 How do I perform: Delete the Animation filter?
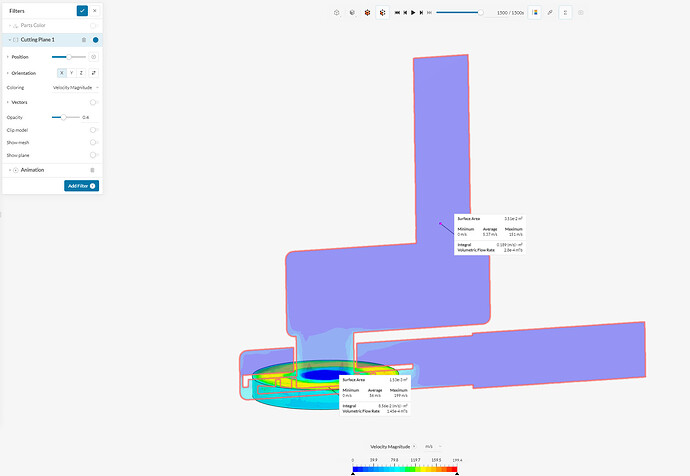[x=92, y=170]
